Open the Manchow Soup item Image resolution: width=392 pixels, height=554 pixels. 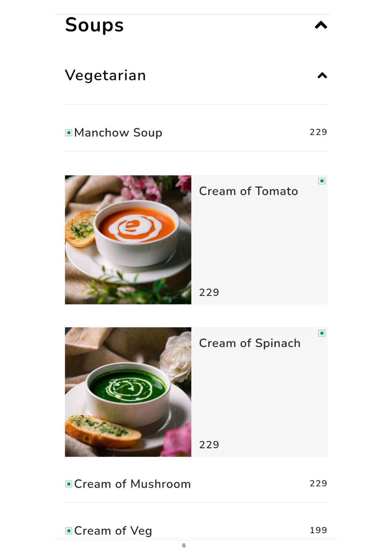118,133
